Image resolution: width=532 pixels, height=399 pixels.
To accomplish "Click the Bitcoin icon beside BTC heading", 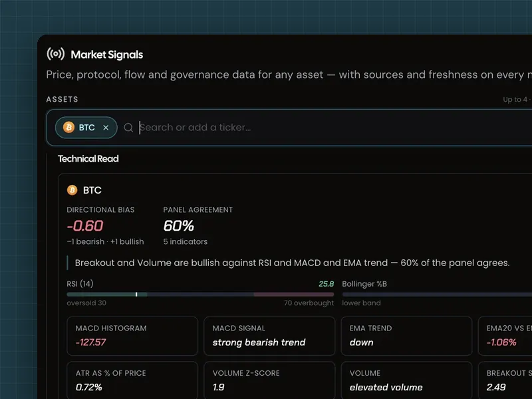I will tap(72, 190).
